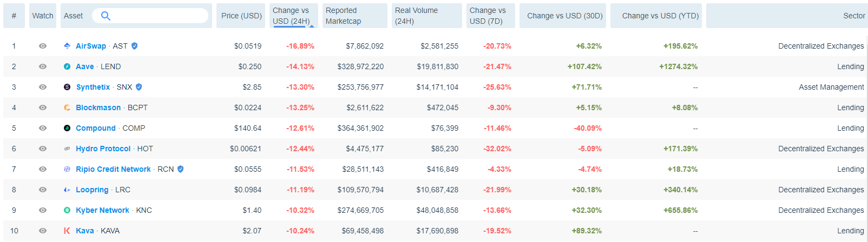Sort by Reported Marketcap column
The width and height of the screenshot is (868, 242).
tap(343, 16)
